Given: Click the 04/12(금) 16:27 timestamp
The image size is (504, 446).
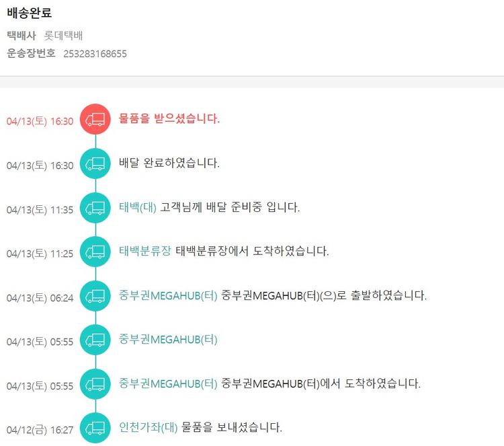Looking at the screenshot, I should [x=40, y=429].
